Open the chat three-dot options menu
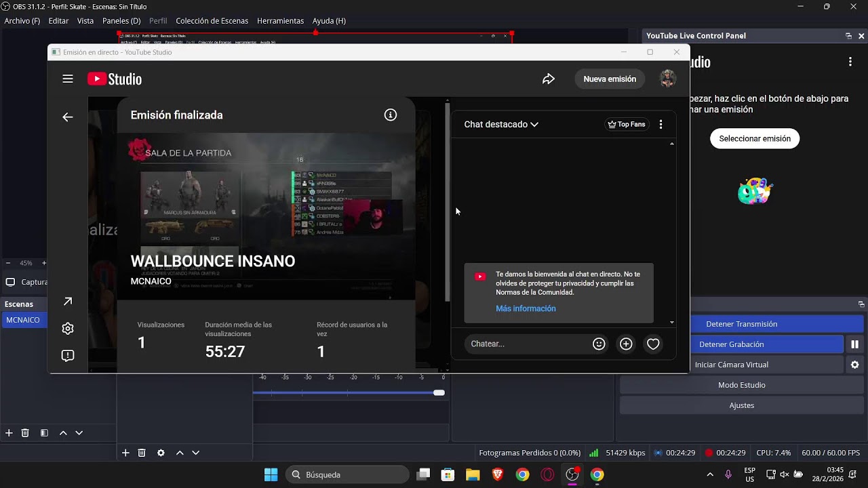Image resolution: width=868 pixels, height=488 pixels. pos(660,125)
